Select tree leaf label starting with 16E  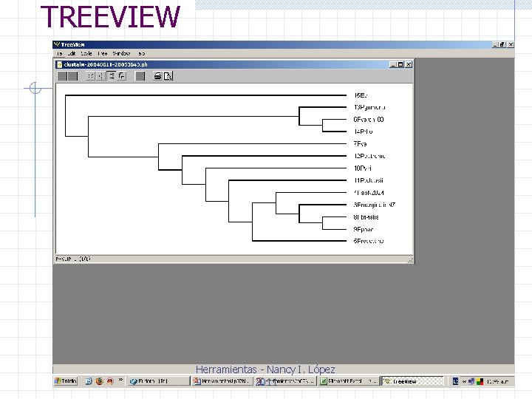[361, 95]
